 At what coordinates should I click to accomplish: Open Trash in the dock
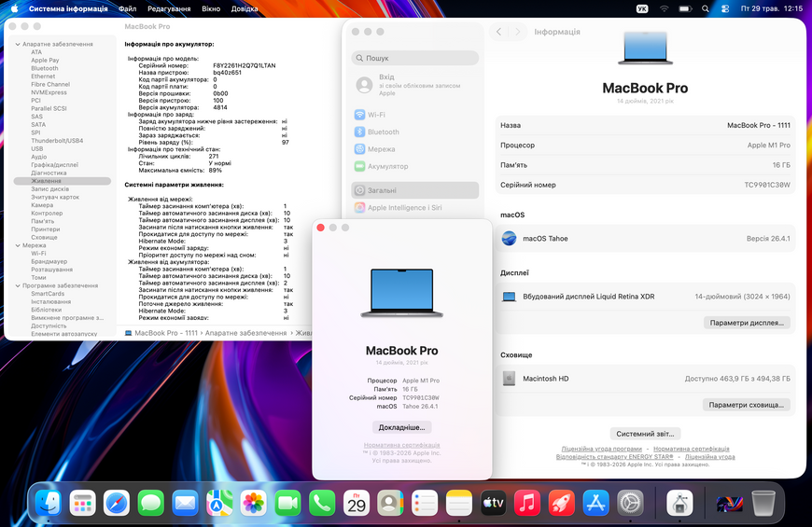coord(763,503)
